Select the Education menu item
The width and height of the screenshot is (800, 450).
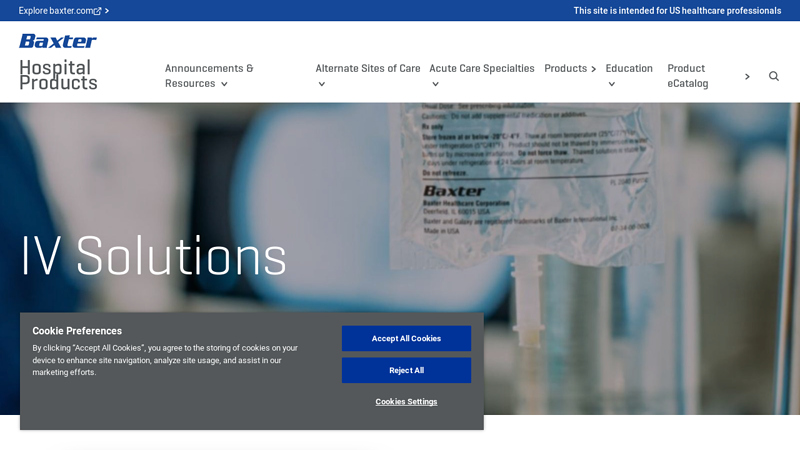point(629,68)
